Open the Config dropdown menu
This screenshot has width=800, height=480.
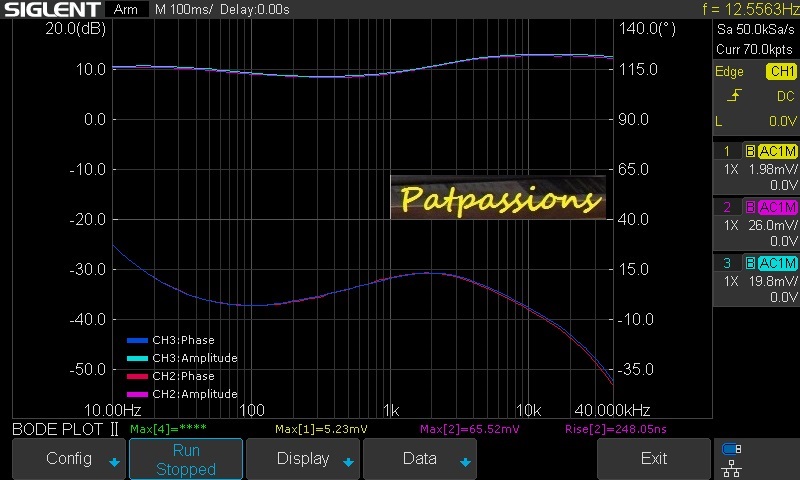69,459
